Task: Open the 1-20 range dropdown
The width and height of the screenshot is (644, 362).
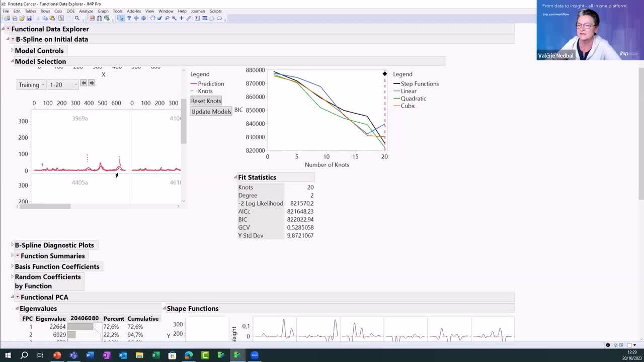Action: (x=63, y=85)
